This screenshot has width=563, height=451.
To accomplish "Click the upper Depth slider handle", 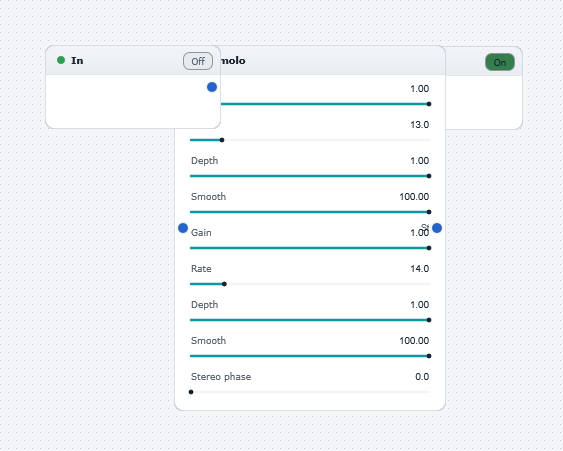I will point(429,176).
